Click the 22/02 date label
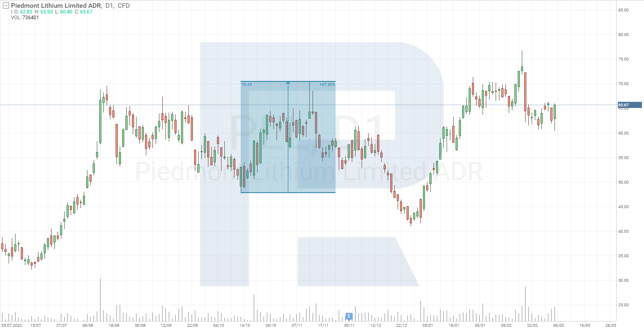This screenshot has height=328, width=644. (532, 326)
